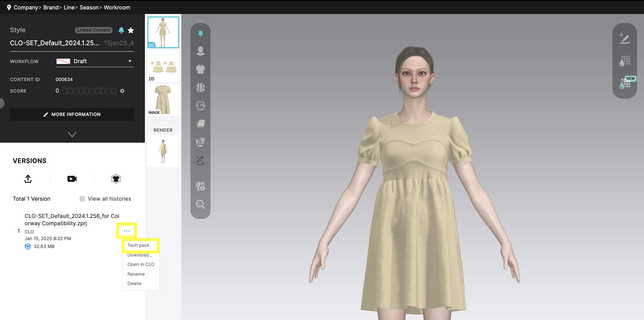Click the notification bell icon
This screenshot has height=320, width=644.
(121, 30)
